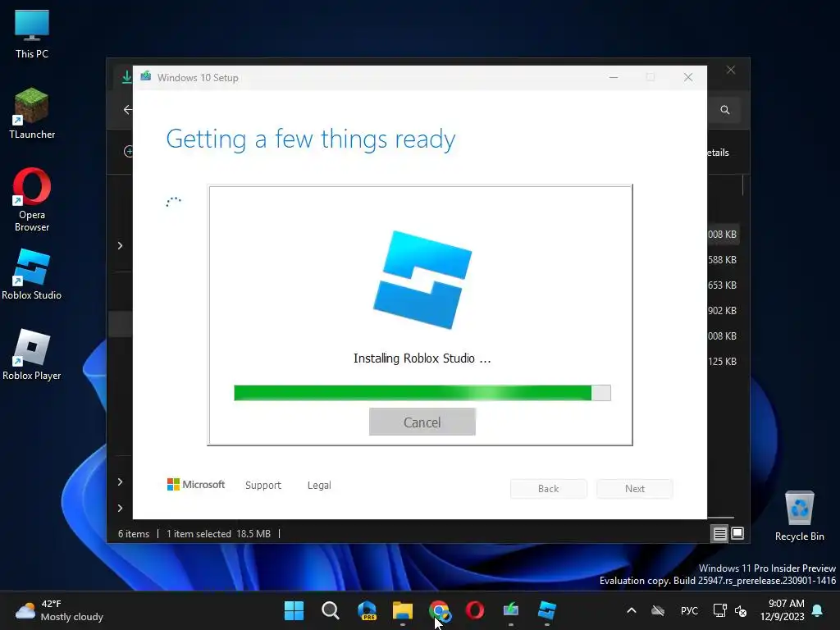
Task: Expand the bottom Explorer tree chevron
Action: [120, 508]
